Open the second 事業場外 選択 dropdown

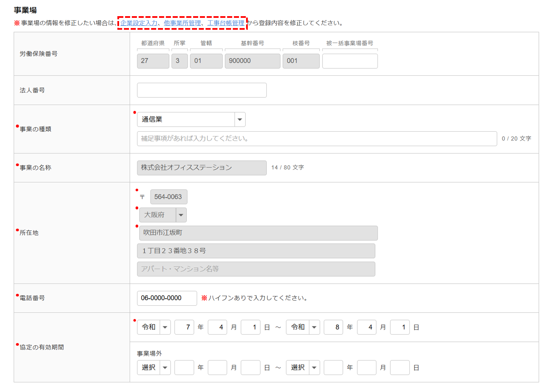(303, 368)
